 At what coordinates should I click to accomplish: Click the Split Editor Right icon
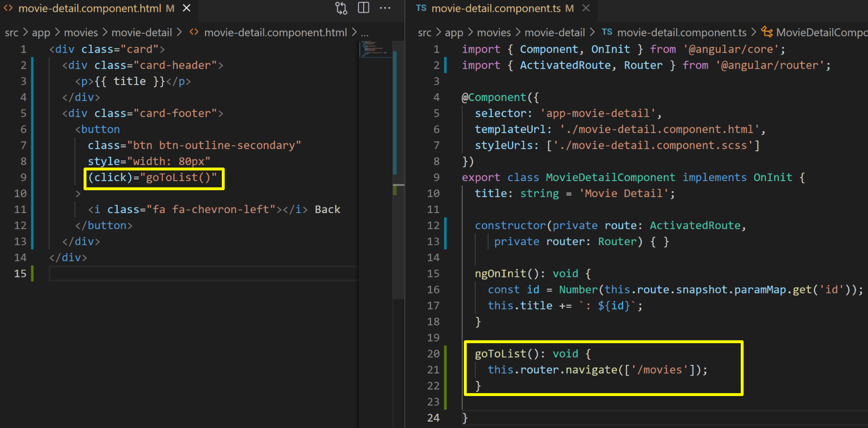coord(363,8)
